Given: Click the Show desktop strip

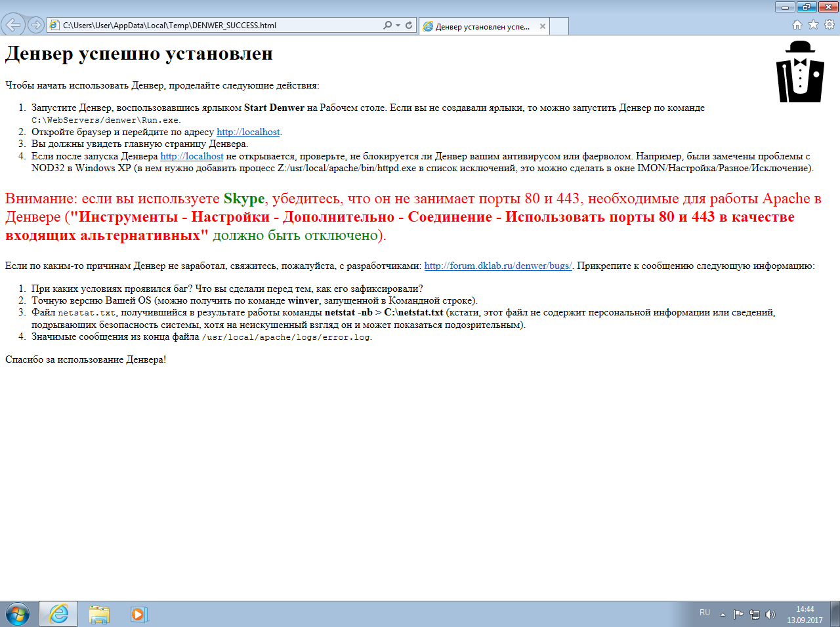Looking at the screenshot, I should point(835,615).
